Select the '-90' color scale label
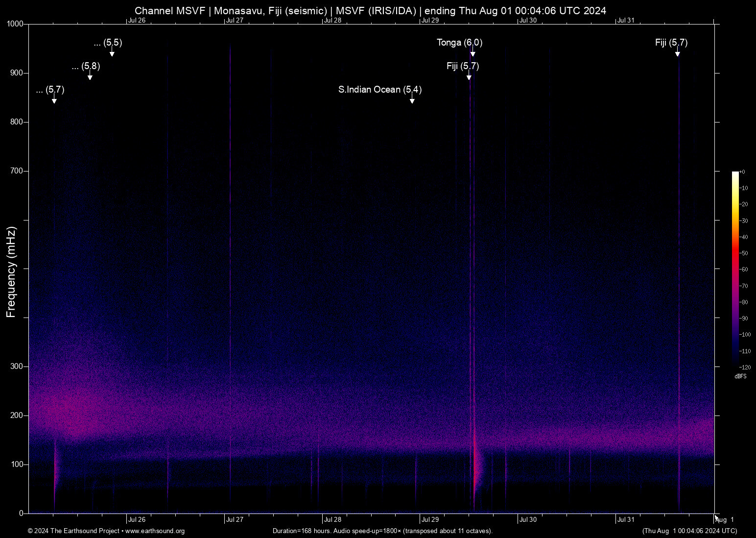 coord(744,318)
